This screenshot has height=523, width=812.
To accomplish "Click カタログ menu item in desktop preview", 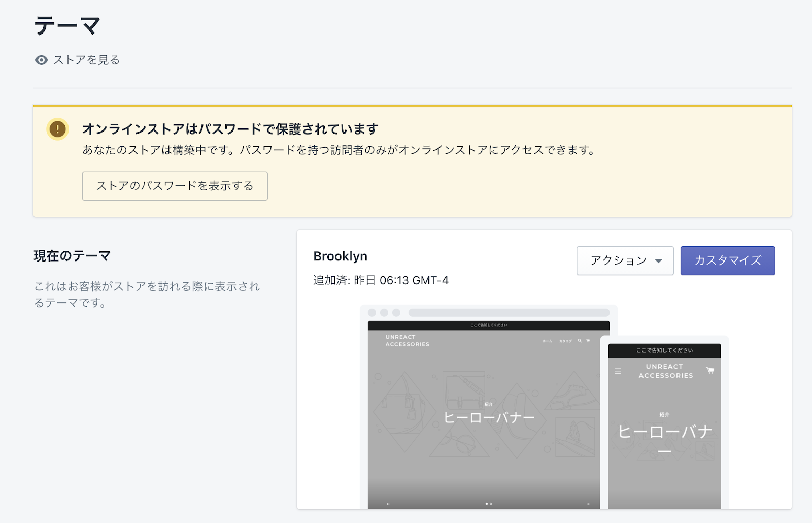I will (x=565, y=341).
